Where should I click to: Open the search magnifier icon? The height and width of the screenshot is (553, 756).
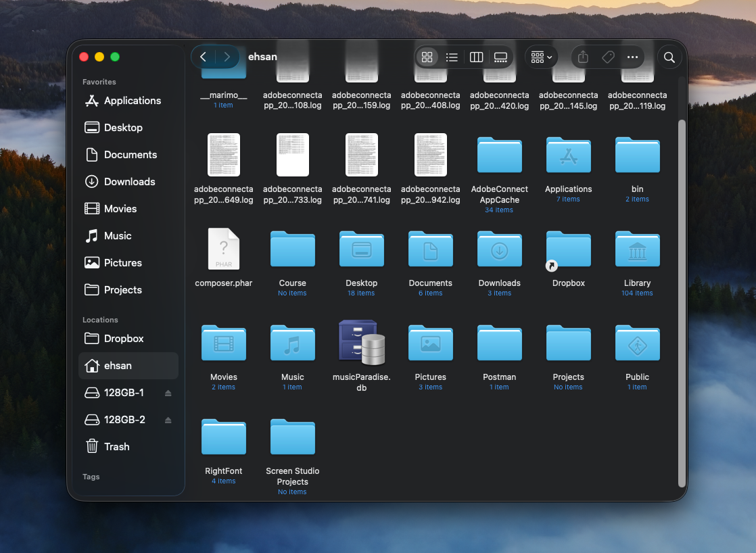tap(669, 57)
